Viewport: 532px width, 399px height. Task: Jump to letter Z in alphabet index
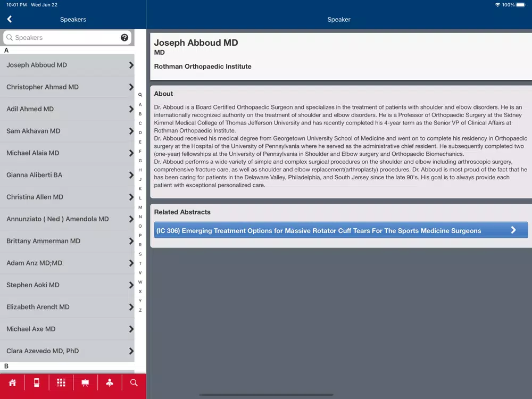click(x=140, y=310)
